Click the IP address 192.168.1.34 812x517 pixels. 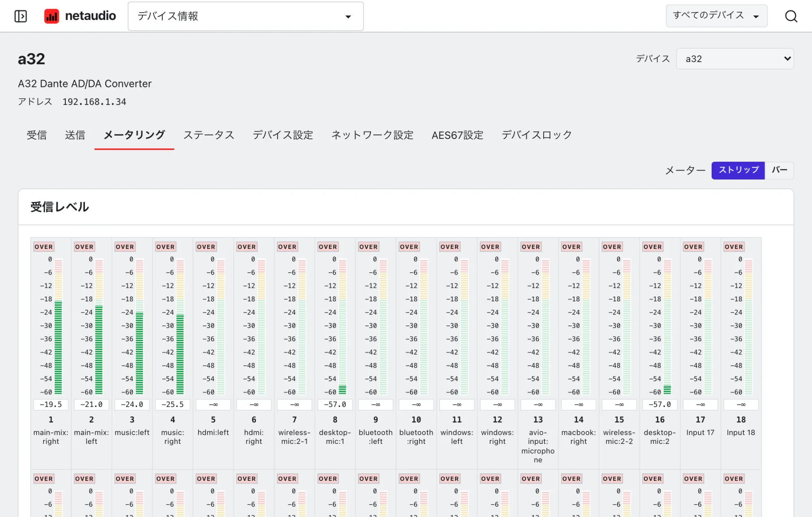tap(94, 102)
